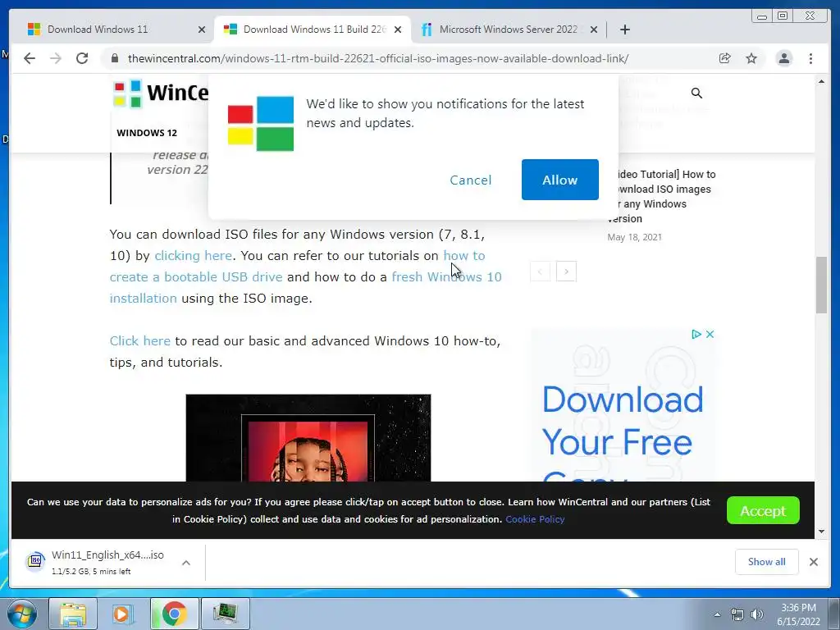The image size is (840, 630).
Task: Allow notifications from WinCentral
Action: (x=559, y=180)
